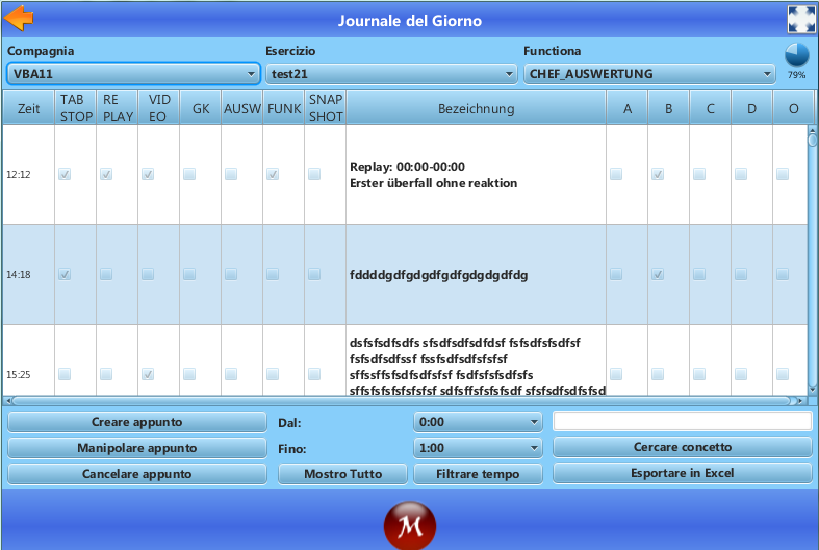
Task: Open the Compagnia dropdown showing VBA11
Action: (x=133, y=74)
